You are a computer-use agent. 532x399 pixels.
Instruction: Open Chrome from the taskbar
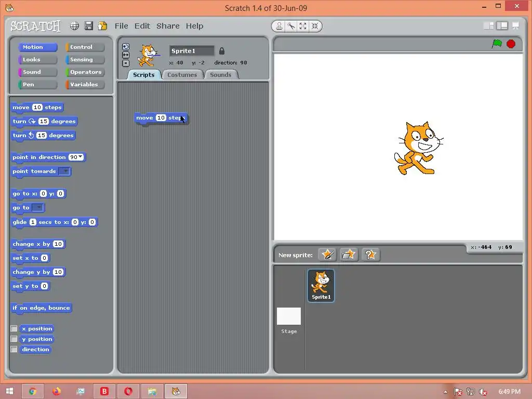(33, 391)
